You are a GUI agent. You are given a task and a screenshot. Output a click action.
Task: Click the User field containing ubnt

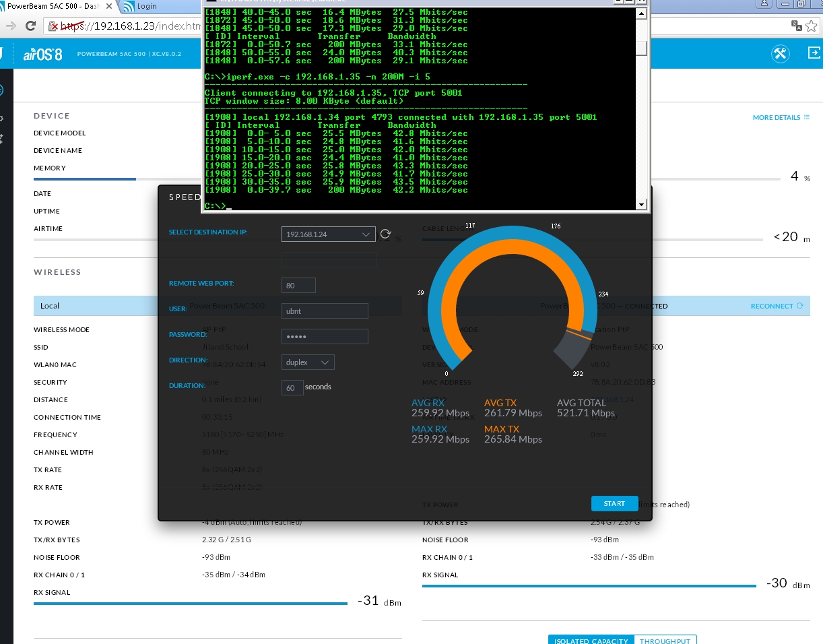pos(325,311)
